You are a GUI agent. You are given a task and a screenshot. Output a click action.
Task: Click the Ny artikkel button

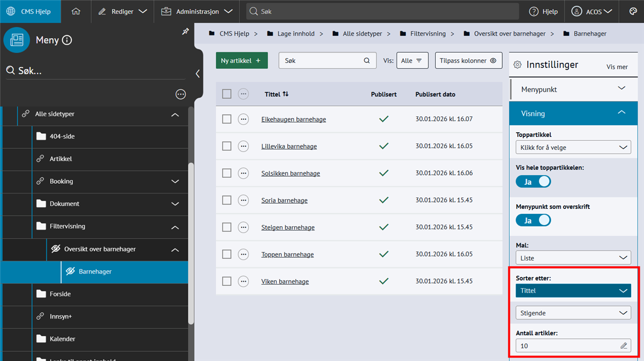(241, 61)
